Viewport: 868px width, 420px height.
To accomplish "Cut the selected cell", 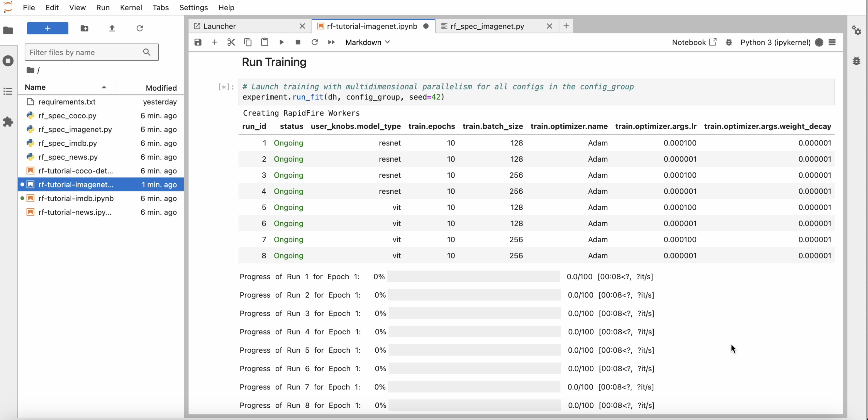I will (x=231, y=42).
